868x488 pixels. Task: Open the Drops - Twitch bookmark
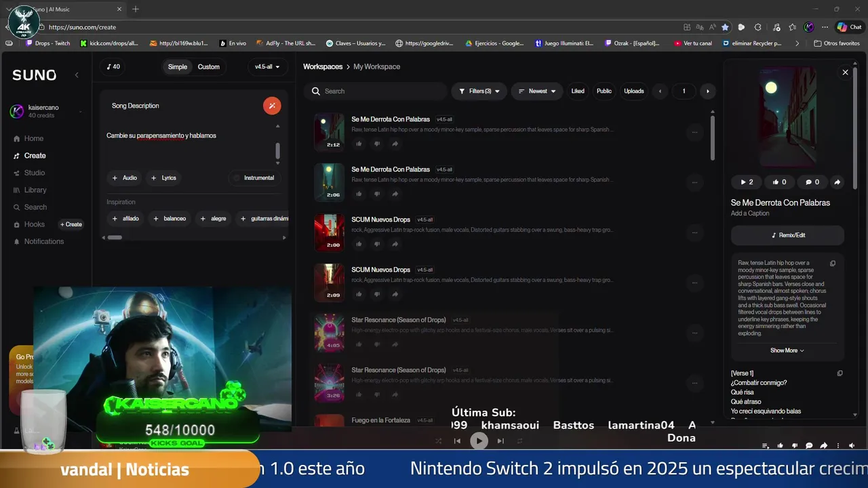(x=47, y=43)
